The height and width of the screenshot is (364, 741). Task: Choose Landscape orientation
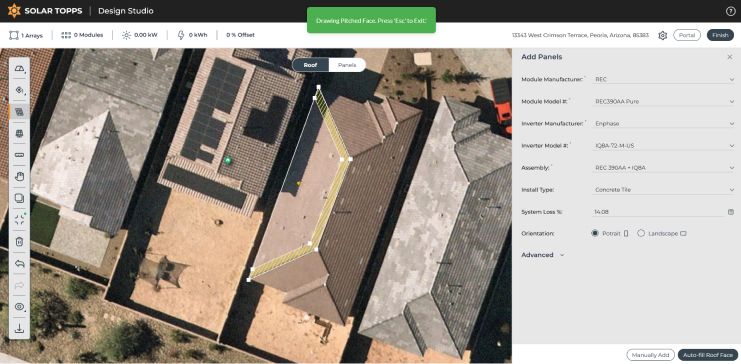coord(641,233)
